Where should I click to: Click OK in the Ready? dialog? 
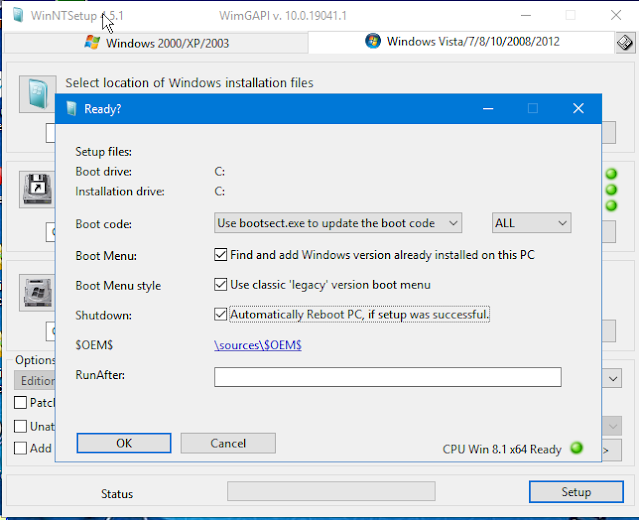124,443
